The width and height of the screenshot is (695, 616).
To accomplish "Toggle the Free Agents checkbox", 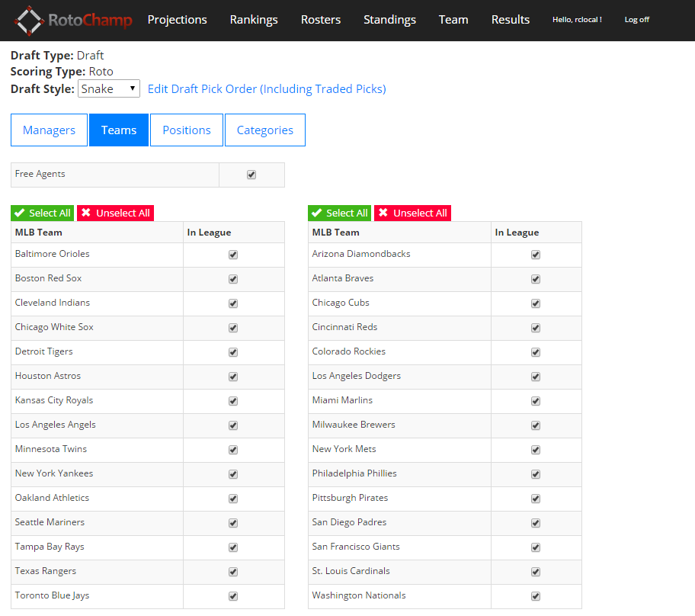I will click(x=251, y=175).
